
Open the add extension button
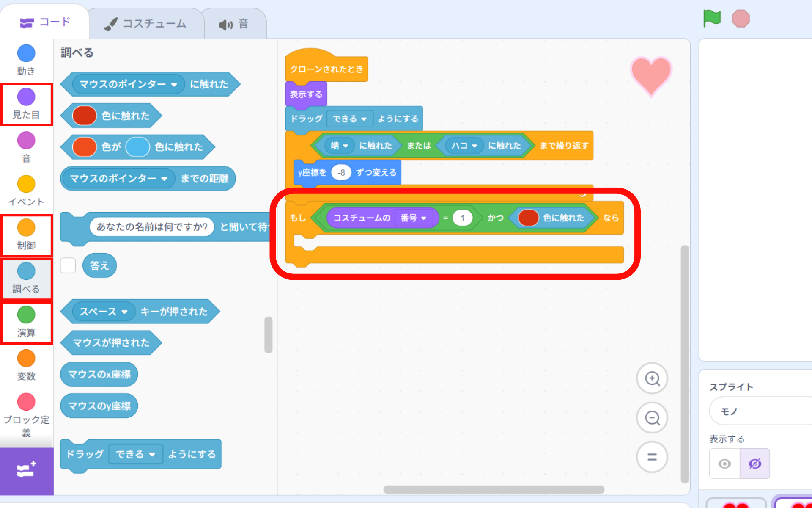click(x=26, y=471)
